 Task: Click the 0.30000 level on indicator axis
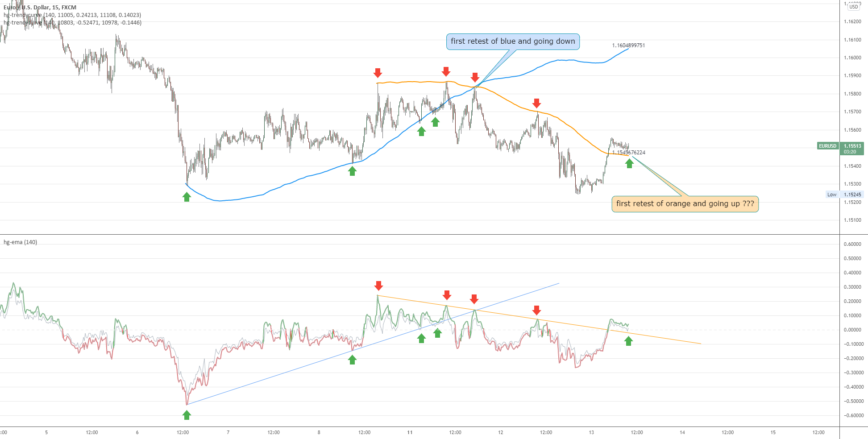(x=852, y=287)
